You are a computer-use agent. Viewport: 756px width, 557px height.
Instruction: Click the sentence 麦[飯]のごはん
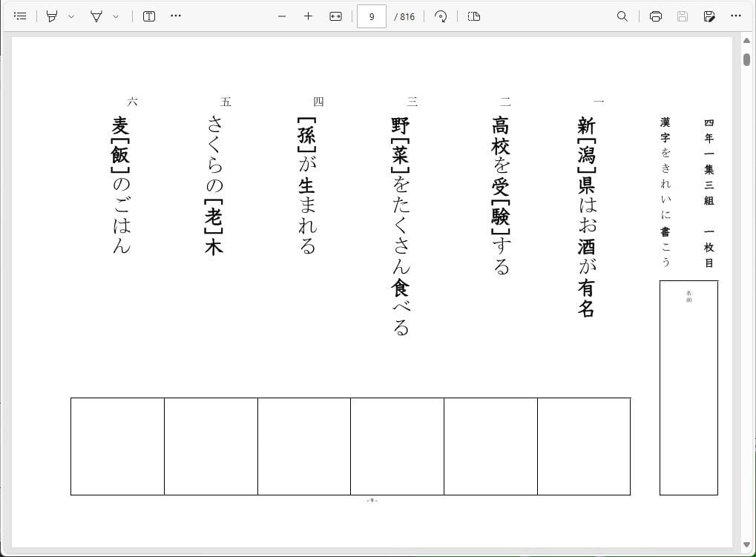(120, 185)
